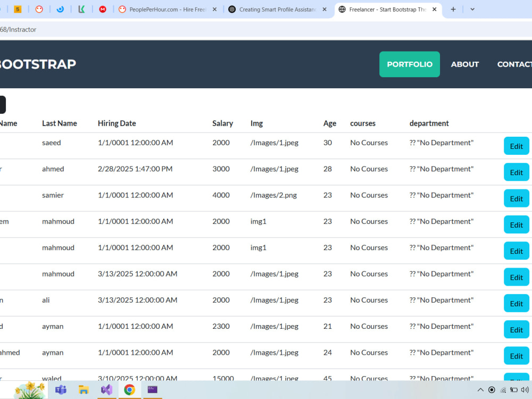The image size is (532, 399).
Task: Open a new browser tab
Action: [453, 10]
